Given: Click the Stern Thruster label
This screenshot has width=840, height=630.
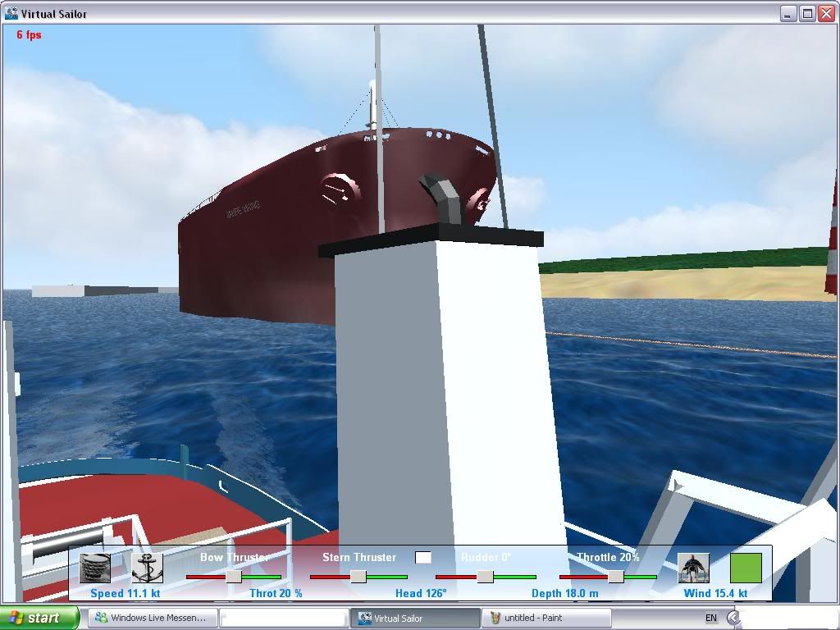Looking at the screenshot, I should (x=359, y=557).
